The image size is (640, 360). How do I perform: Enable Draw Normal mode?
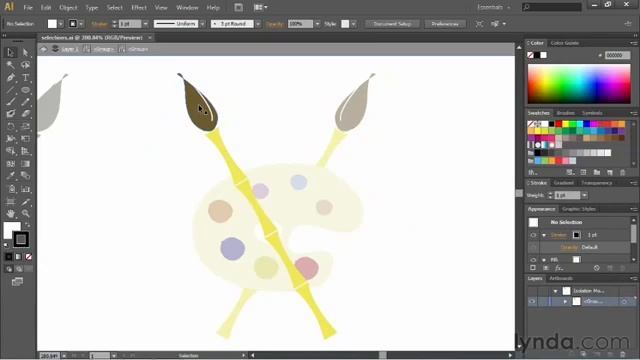[x=9, y=269]
